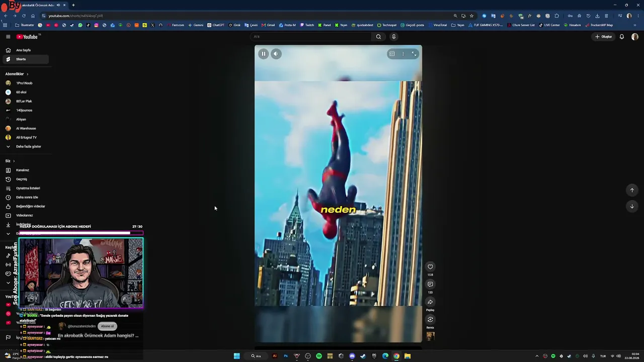
Task: Bookmark this page with the star
Action: coord(471,16)
